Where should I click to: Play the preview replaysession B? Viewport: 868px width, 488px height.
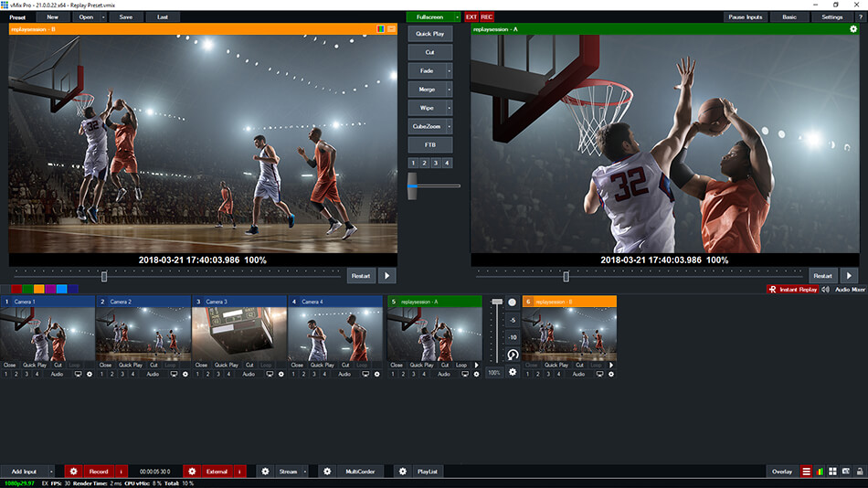(387, 276)
